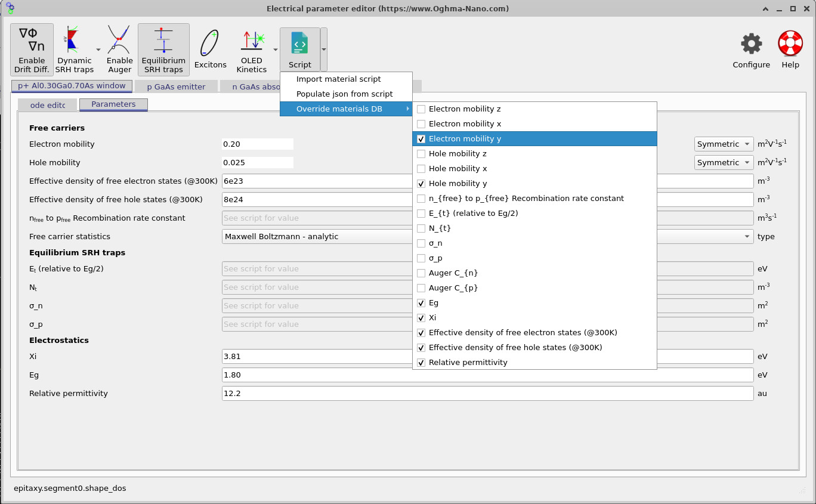Open the code editor sub-tab
The width and height of the screenshot is (816, 504).
[48, 105]
